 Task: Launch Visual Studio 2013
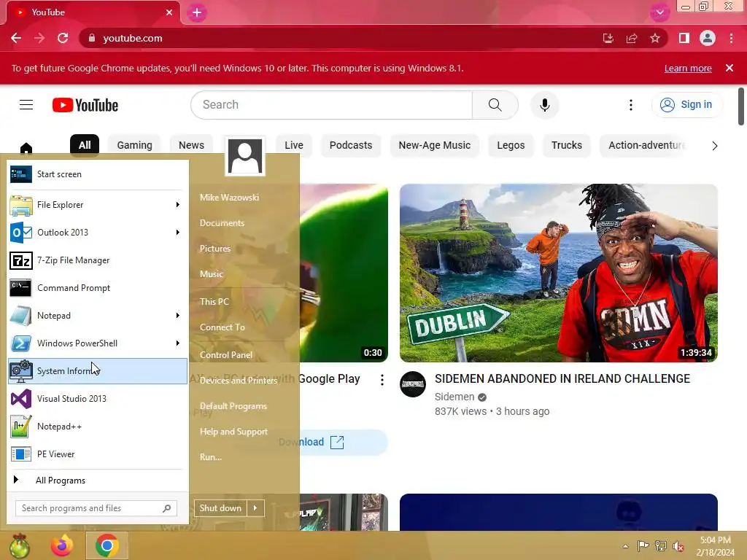coord(98,399)
